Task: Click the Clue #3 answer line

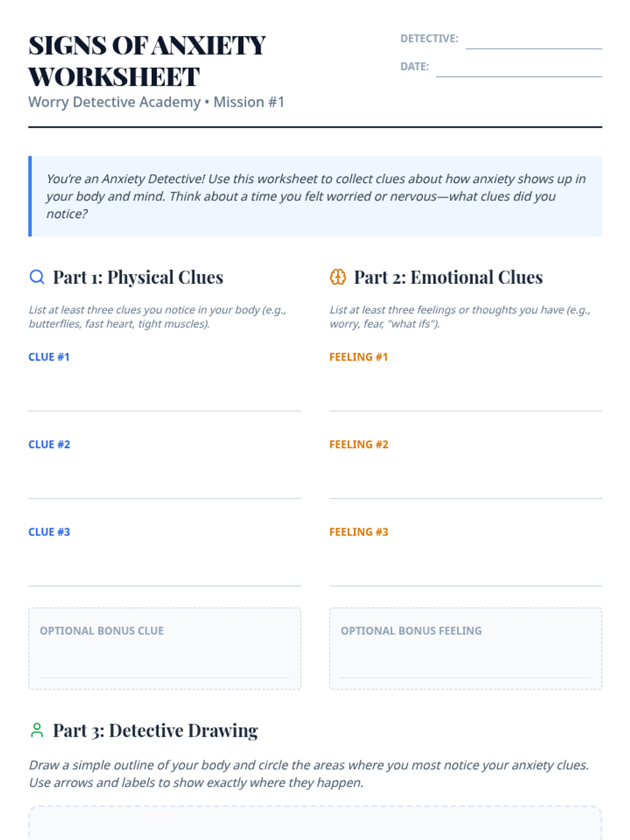Action: click(x=164, y=574)
